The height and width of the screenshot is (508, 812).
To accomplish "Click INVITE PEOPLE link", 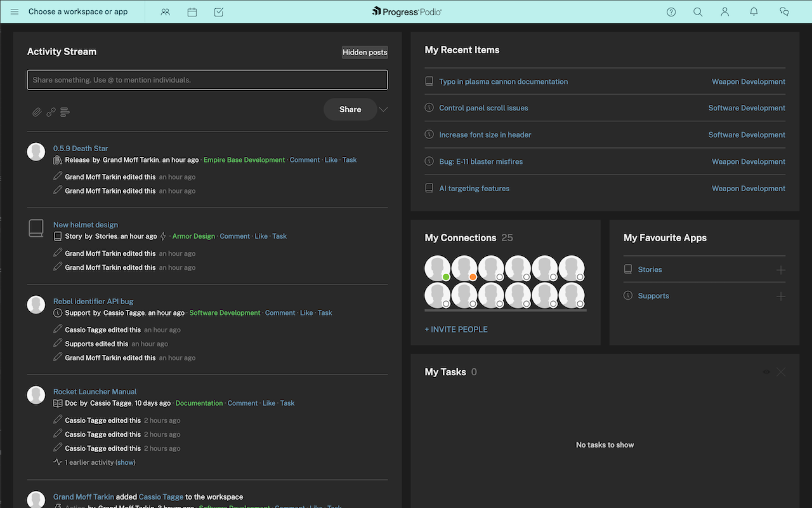I will click(456, 330).
